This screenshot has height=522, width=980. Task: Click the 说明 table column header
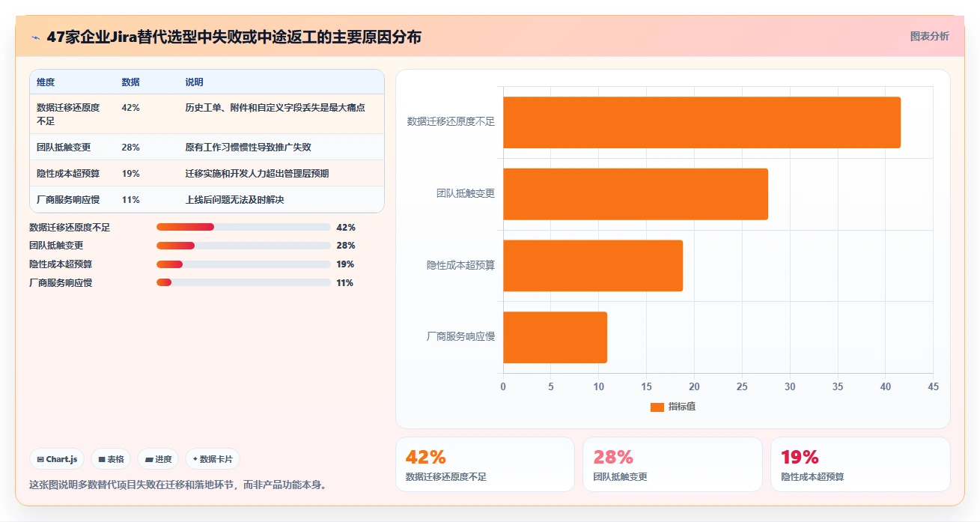tap(194, 82)
